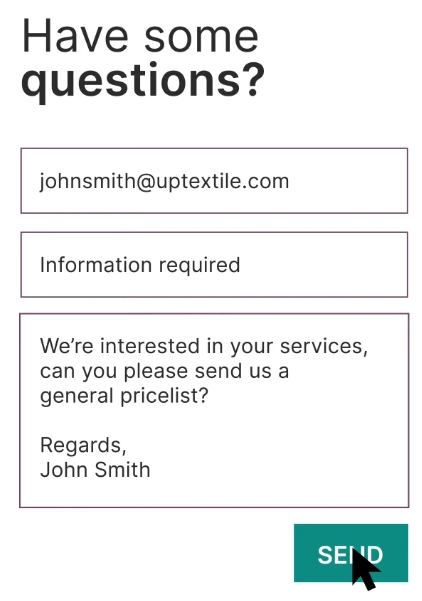Place cursor on the word "pricelist?"
The image size is (422, 601).
[x=164, y=396]
